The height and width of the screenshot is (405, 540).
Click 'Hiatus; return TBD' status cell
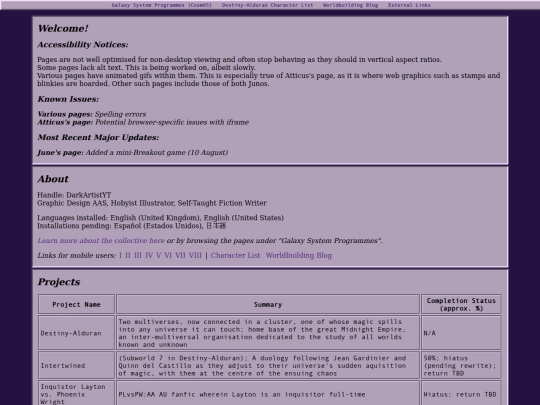[461, 393]
